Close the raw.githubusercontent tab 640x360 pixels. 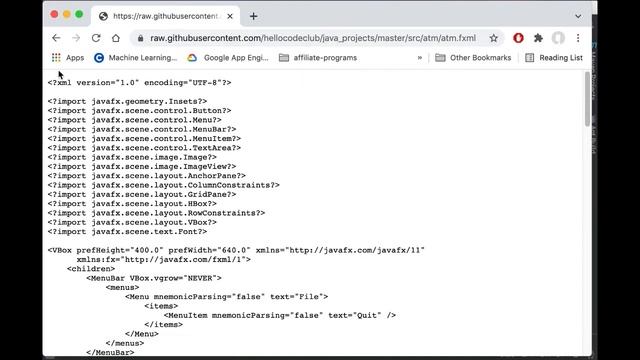(x=230, y=16)
